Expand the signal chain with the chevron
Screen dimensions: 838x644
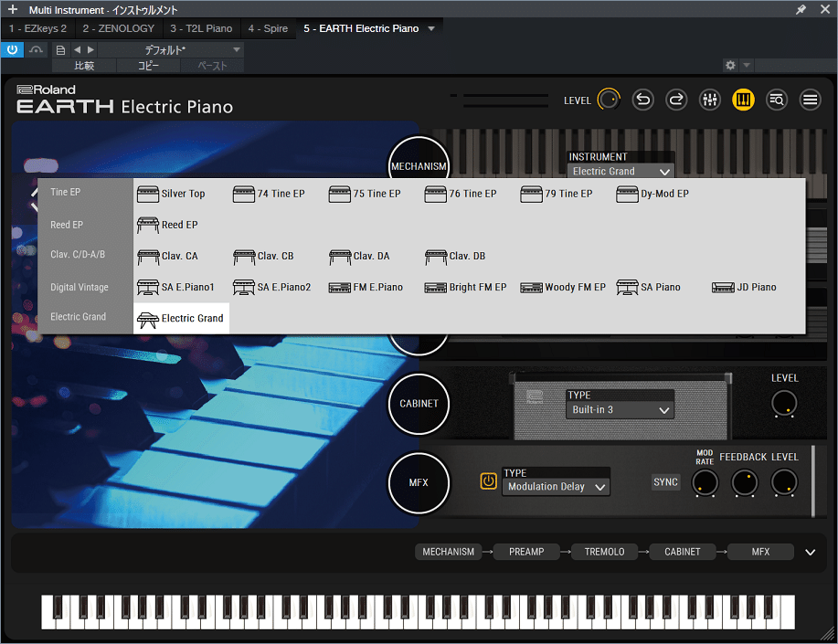pyautogui.click(x=810, y=552)
